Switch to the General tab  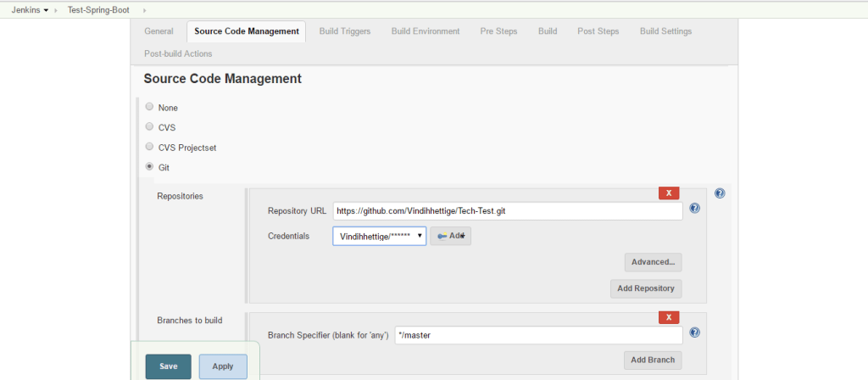[159, 31]
